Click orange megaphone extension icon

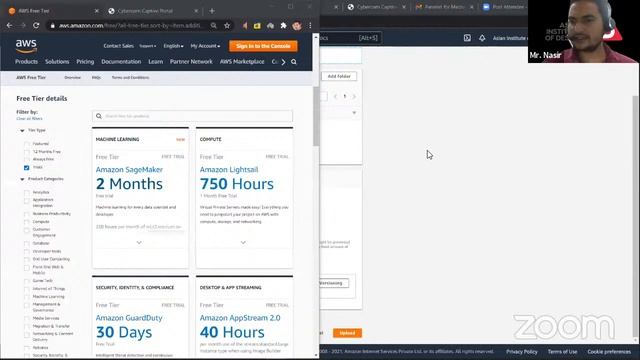coord(245,25)
